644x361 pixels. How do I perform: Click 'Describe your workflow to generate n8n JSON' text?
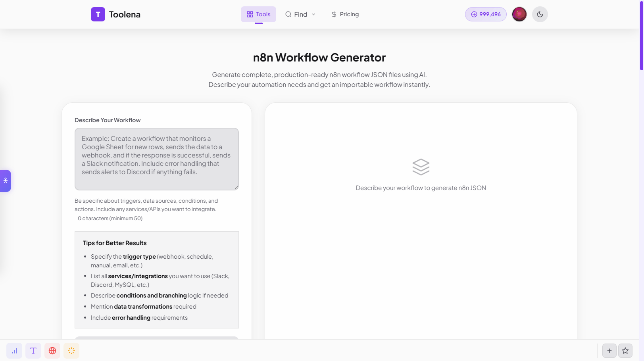tap(421, 188)
